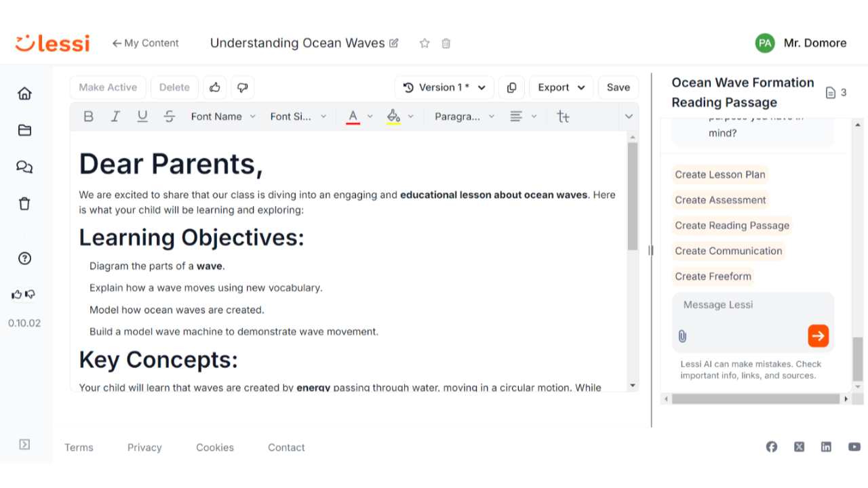Image resolution: width=868 pixels, height=488 pixels.
Task: Click the paperclip attachment icon
Action: 683,336
